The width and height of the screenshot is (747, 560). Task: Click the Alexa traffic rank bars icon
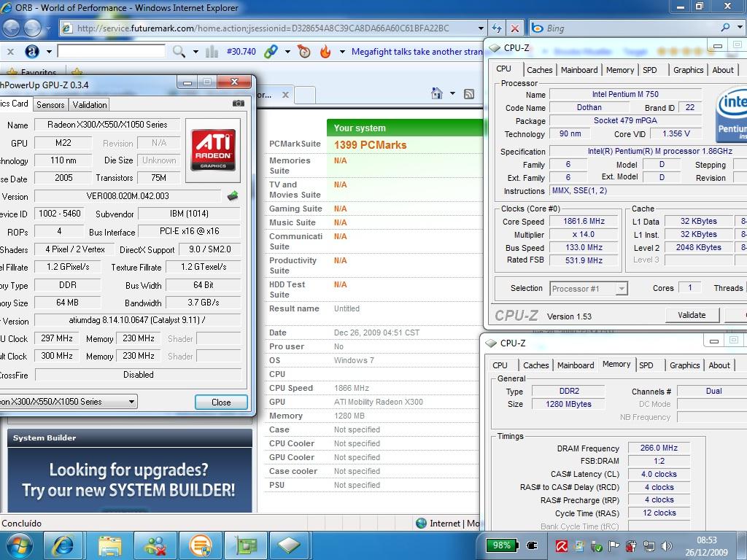[212, 52]
